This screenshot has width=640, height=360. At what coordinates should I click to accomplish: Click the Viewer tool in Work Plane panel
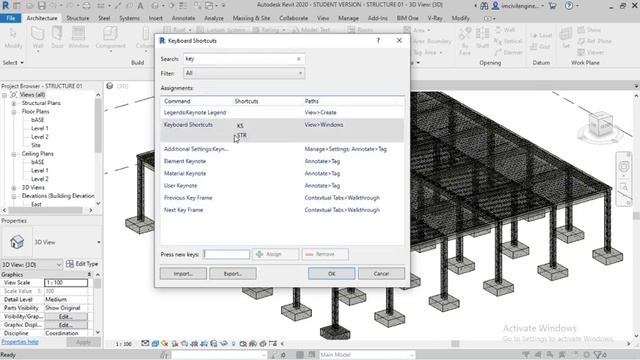click(x=590, y=52)
